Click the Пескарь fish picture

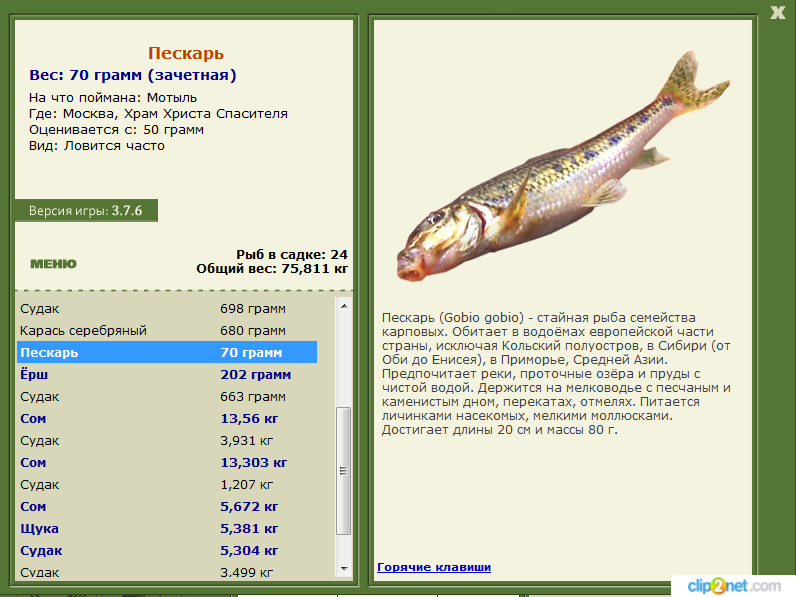tap(562, 167)
